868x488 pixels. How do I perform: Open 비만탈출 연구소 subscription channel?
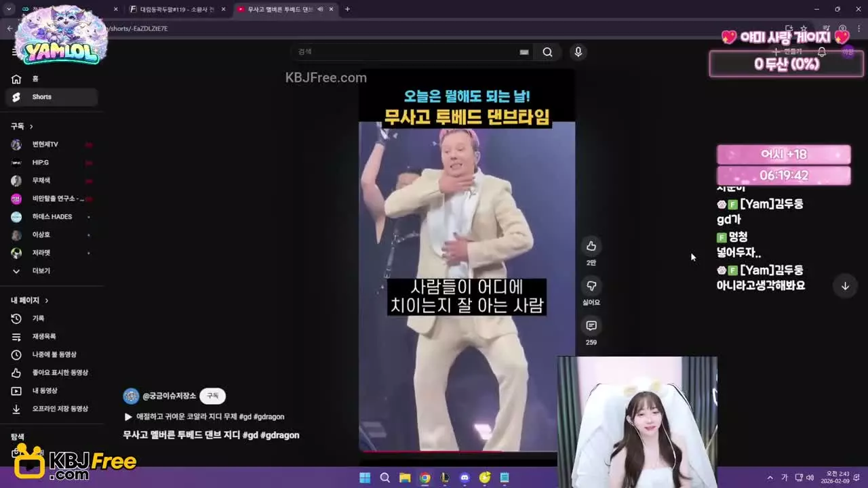click(x=52, y=199)
